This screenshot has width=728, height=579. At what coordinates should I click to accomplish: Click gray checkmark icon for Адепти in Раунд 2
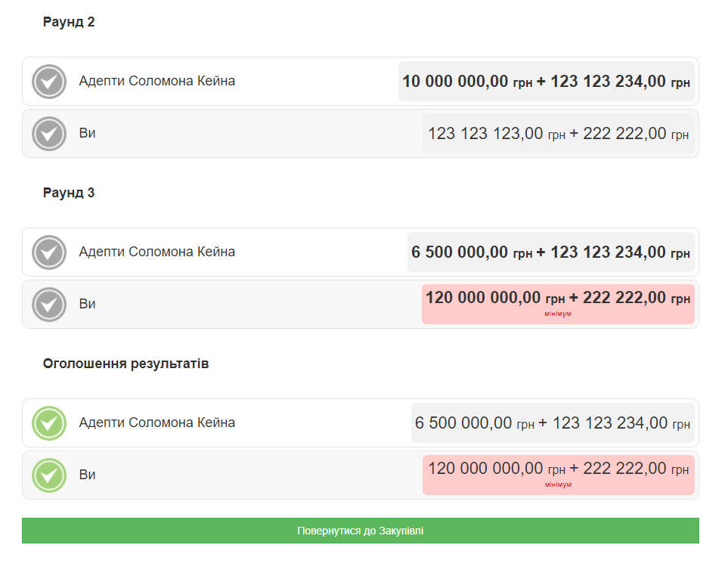[x=49, y=82]
